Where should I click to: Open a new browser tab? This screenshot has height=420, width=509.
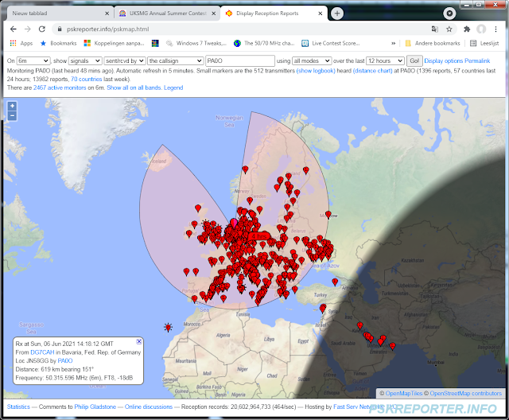click(x=337, y=14)
